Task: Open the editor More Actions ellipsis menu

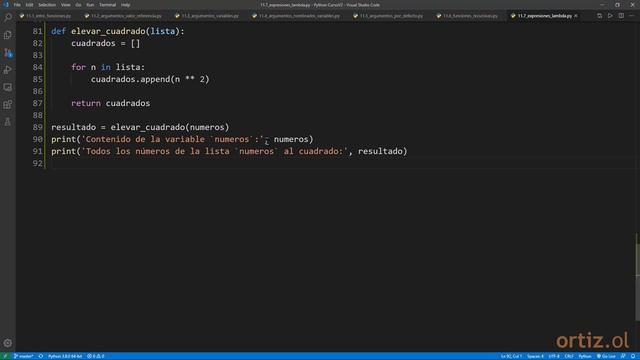Action: 631,16
